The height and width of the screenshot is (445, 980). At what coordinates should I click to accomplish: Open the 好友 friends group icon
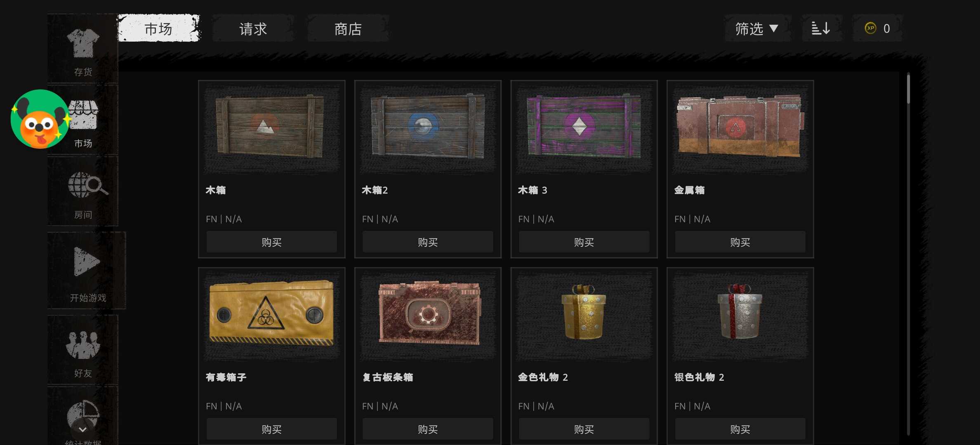point(83,345)
